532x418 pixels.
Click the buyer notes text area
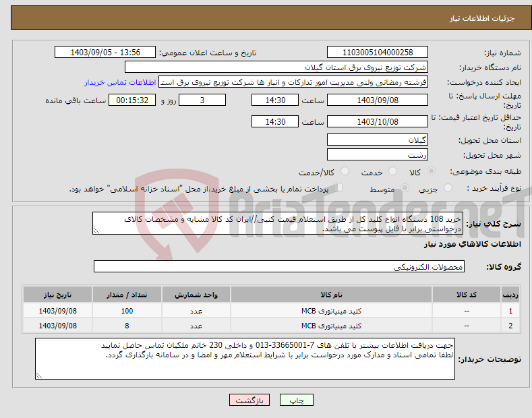click(245, 359)
